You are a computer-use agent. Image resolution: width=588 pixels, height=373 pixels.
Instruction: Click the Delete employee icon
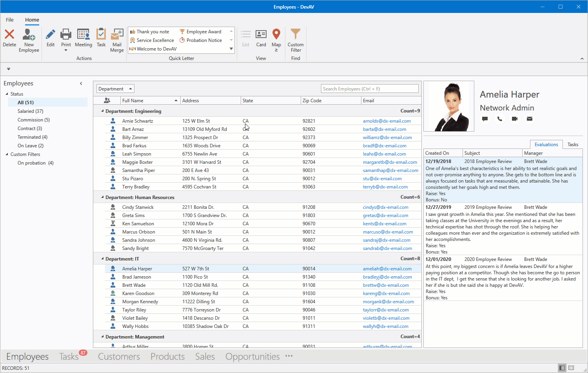click(9, 39)
